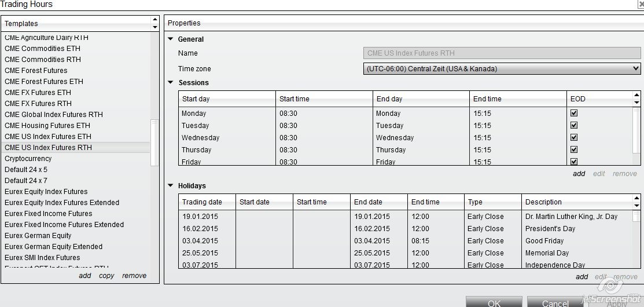
Task: Select CME Commodities ETH template
Action: coord(43,49)
